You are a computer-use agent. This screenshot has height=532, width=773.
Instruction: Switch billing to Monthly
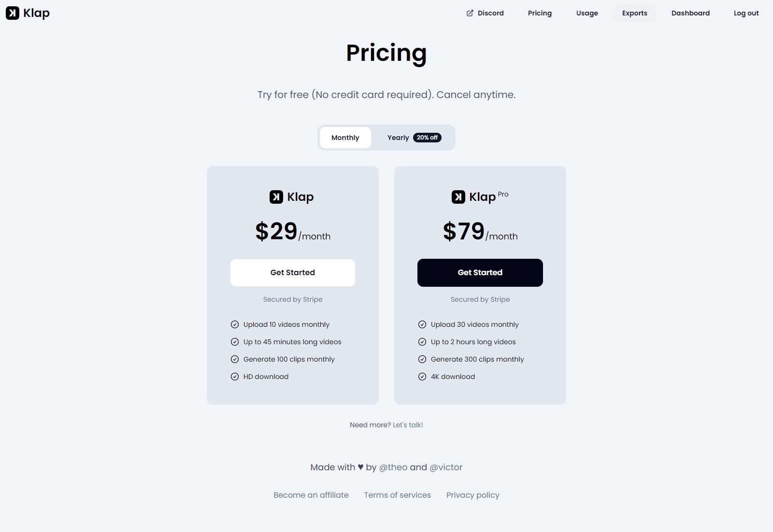345,138
